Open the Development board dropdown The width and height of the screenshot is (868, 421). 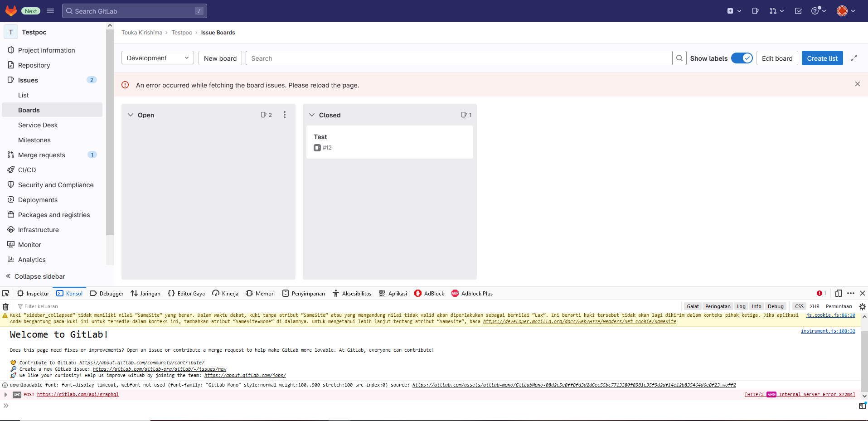click(157, 58)
